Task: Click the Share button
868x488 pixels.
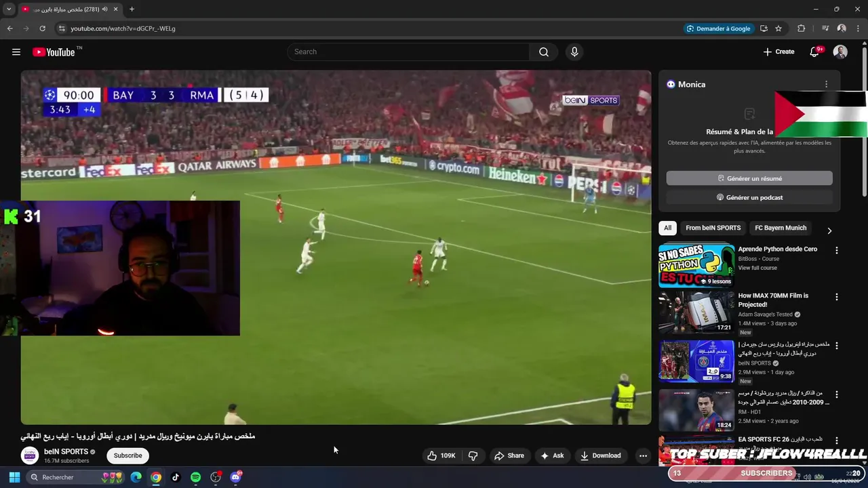Action: coord(509,455)
